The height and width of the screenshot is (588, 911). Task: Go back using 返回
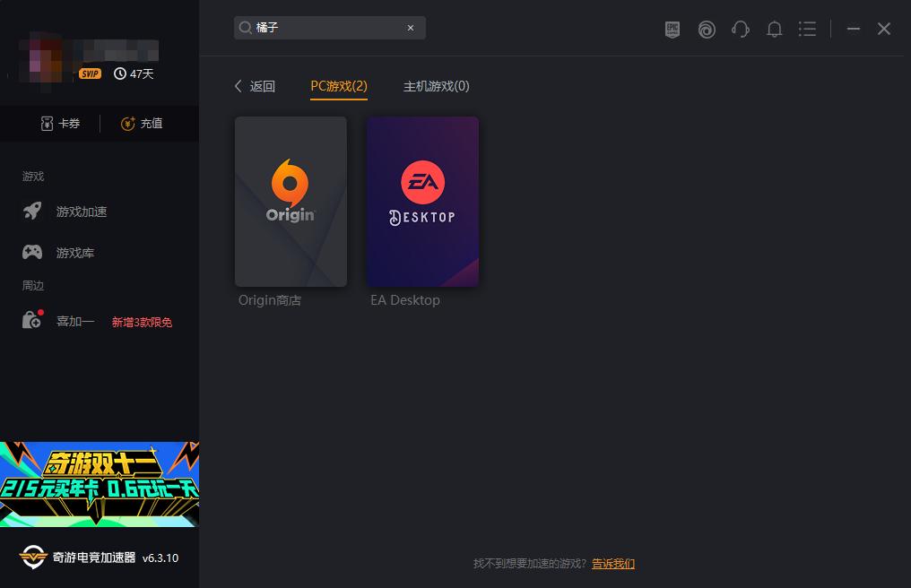(255, 86)
